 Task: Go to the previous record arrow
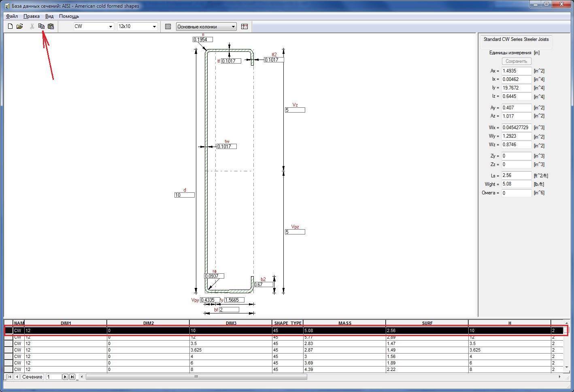pyautogui.click(x=17, y=377)
